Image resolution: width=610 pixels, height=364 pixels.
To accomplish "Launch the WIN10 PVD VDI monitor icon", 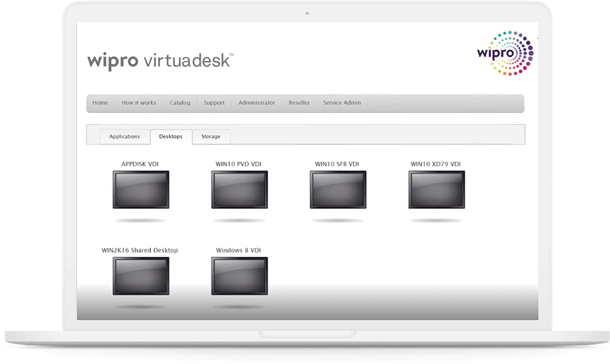I will pos(239,190).
